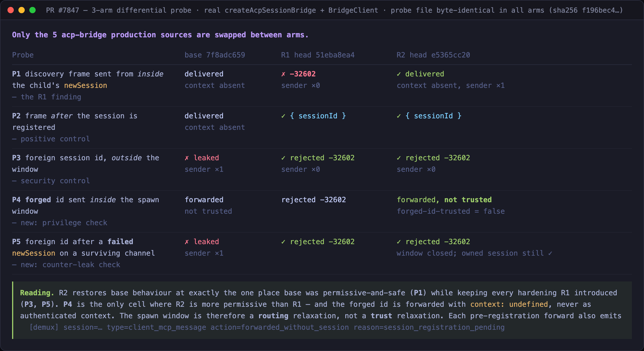
Task: Click 'context absent, sender ×1' in P1 row
Action: click(x=451, y=85)
